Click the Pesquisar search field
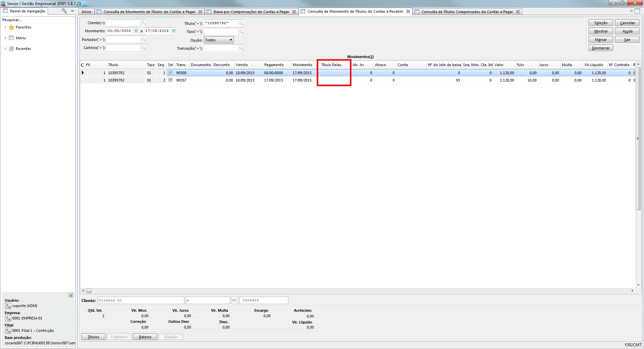Screen dimensions: 644x349 pos(38,20)
